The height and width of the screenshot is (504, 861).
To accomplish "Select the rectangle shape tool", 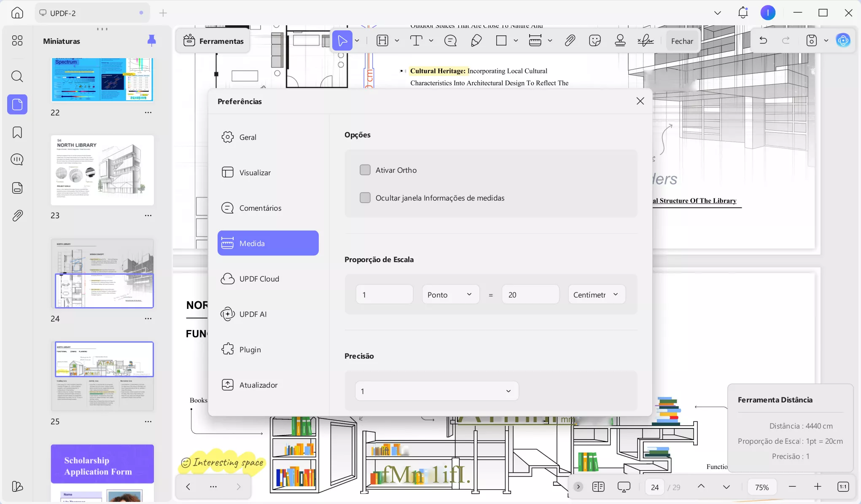I will point(502,40).
